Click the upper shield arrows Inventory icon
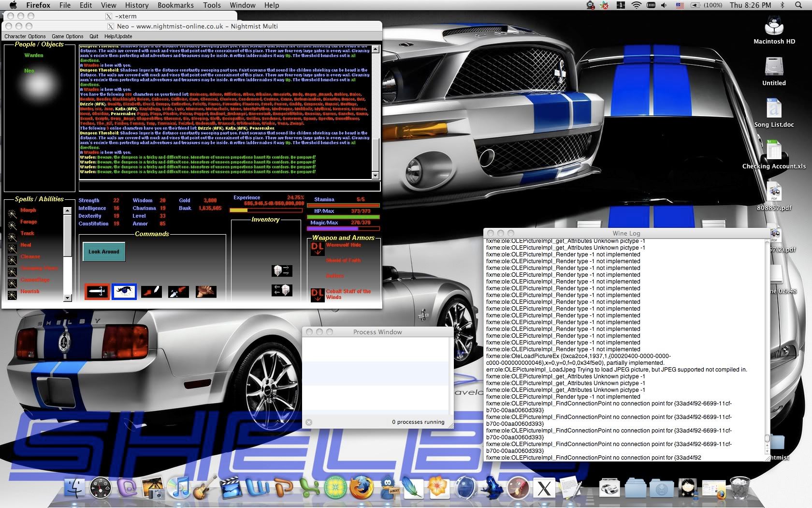This screenshot has height=508, width=812. pos(282,270)
